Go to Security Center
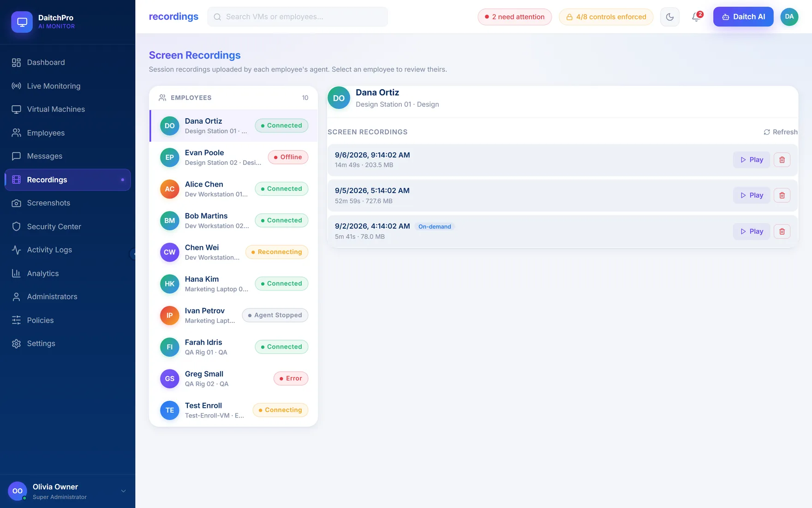The height and width of the screenshot is (508, 812). pos(67,226)
